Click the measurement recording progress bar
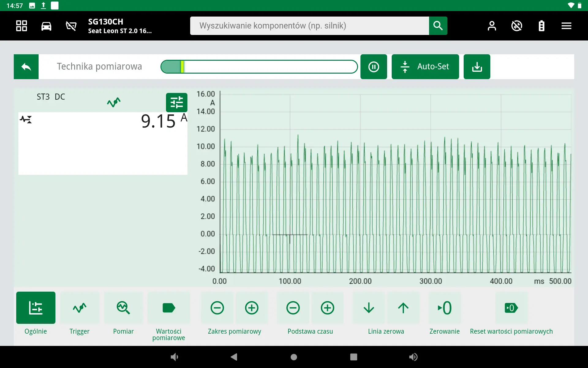 click(259, 67)
